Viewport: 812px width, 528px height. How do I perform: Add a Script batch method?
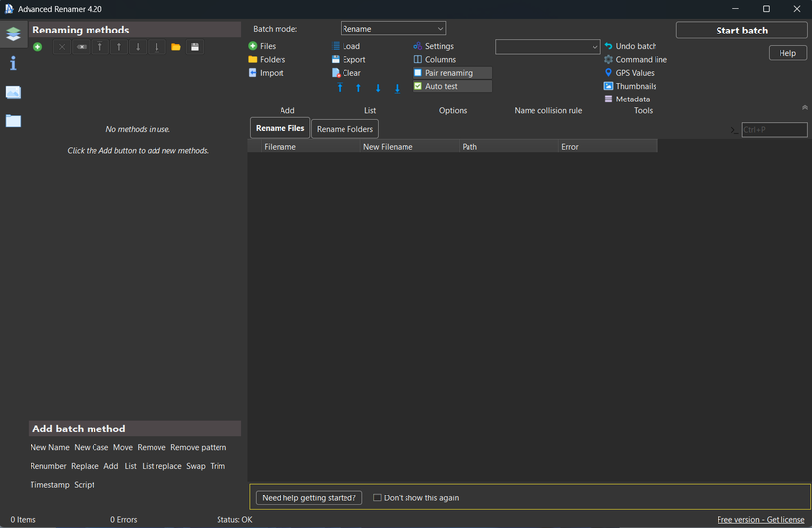pos(84,485)
